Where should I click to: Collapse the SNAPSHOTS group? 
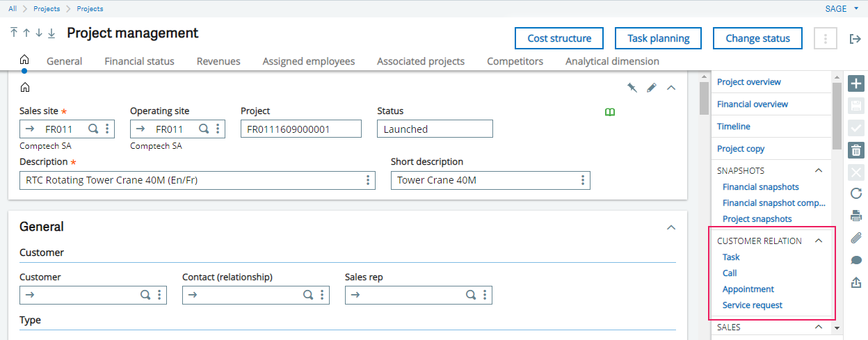(x=819, y=170)
